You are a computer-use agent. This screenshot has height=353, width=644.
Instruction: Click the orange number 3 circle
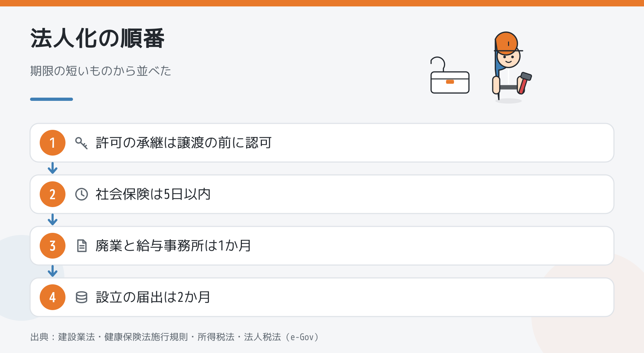(53, 246)
